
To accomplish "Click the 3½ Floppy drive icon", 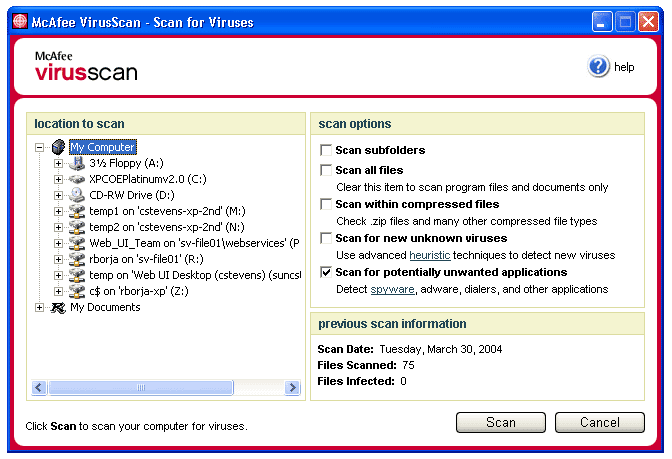I will click(77, 163).
